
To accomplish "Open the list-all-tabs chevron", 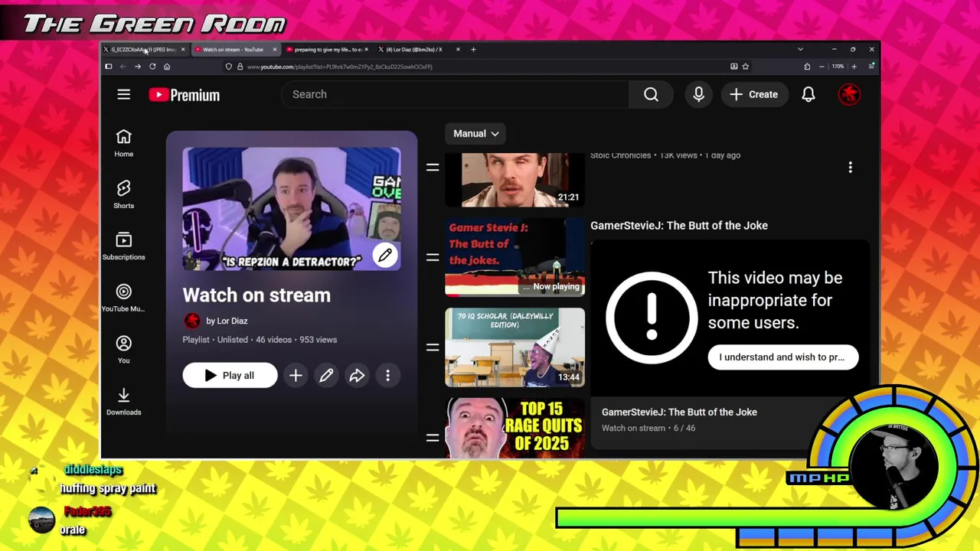I will (x=800, y=49).
